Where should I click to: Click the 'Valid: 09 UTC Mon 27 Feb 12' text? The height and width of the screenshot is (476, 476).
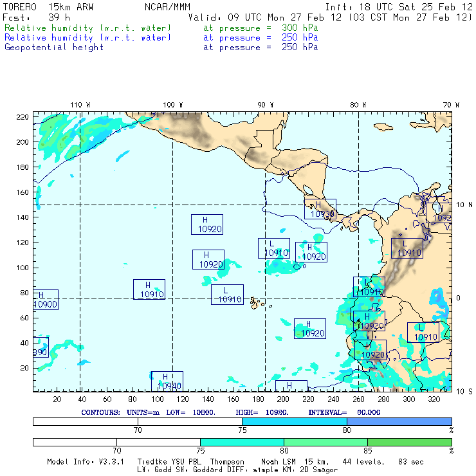265,17
